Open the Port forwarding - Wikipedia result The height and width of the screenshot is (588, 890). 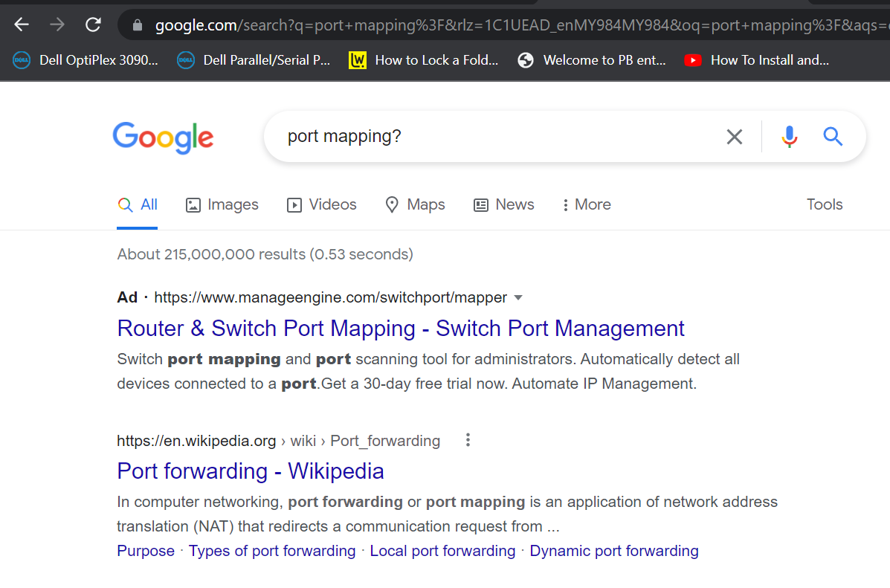[x=251, y=471]
